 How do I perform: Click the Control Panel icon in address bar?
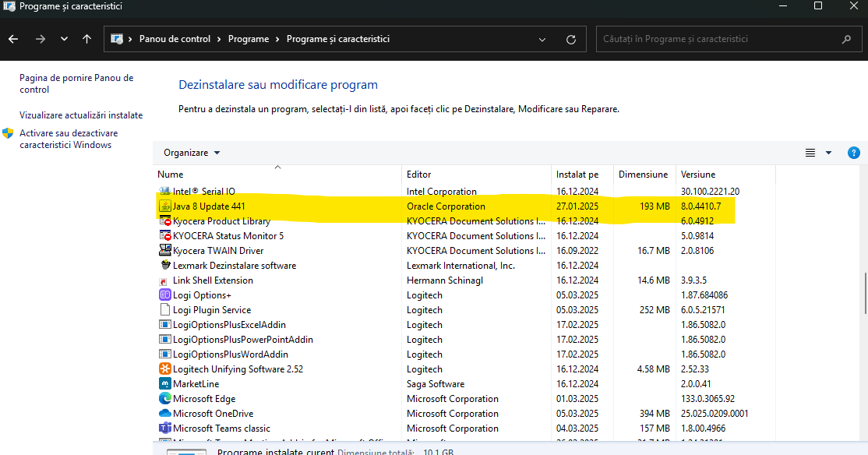[117, 39]
